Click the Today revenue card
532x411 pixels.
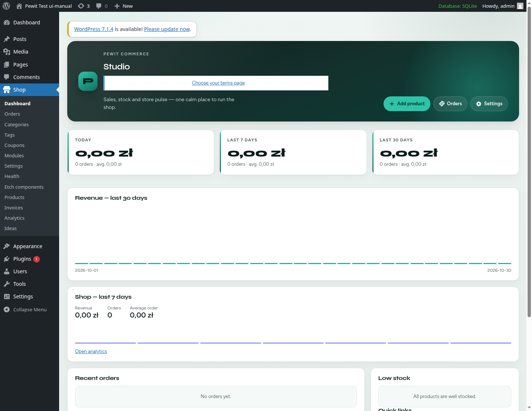[x=141, y=152]
